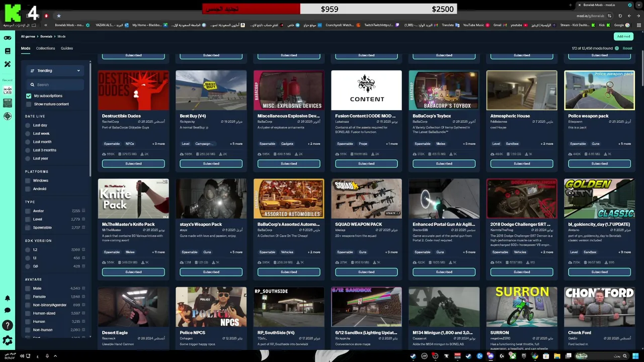Click the $959 donation goal progress bar

330,9
